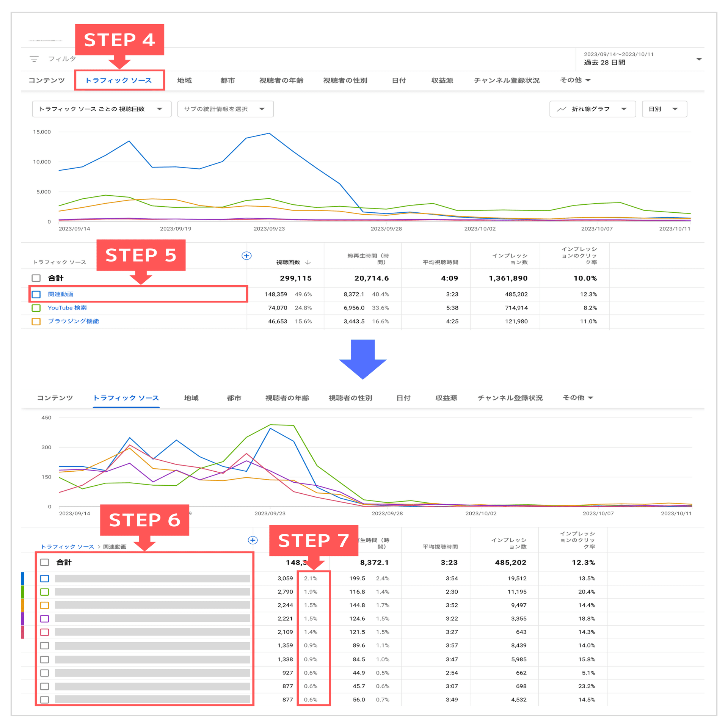728x728 pixels.
Task: Check the 関連動画 row checkbox
Action: click(x=36, y=294)
